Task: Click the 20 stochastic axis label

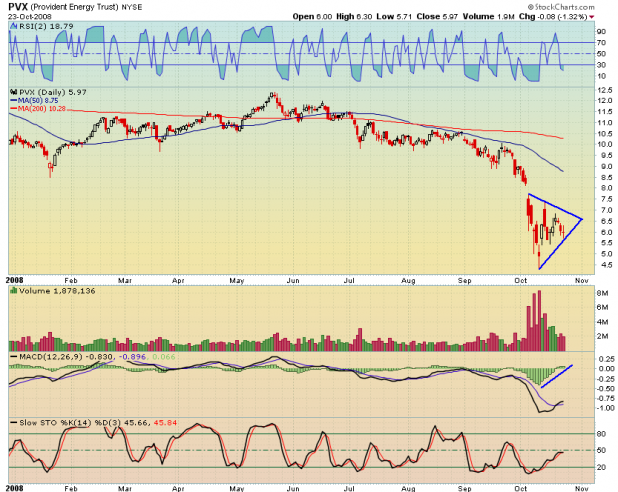Action: (601, 467)
